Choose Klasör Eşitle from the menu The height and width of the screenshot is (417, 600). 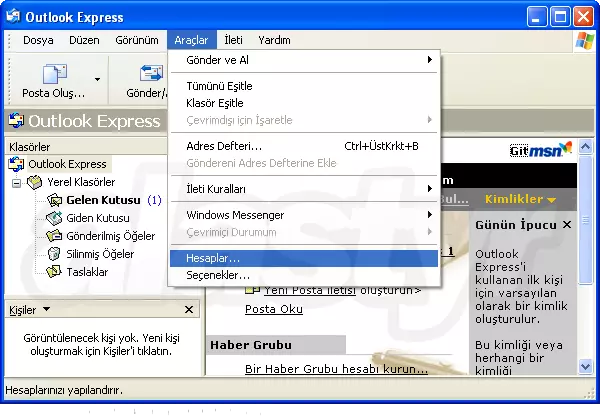[304, 103]
